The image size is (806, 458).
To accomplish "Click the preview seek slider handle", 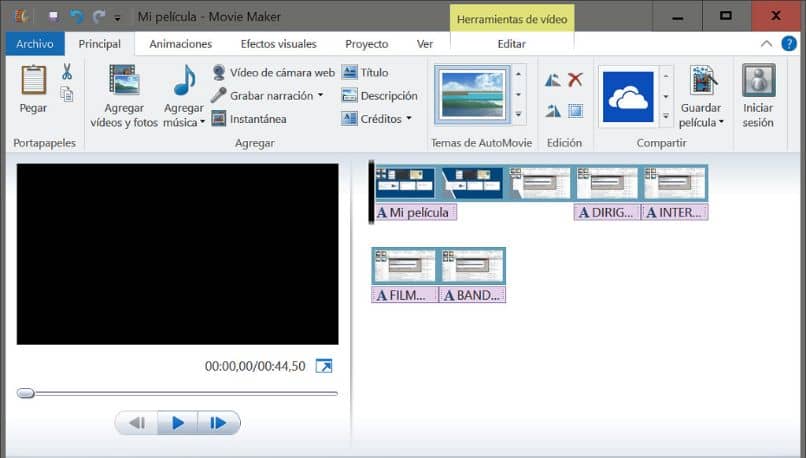I will click(25, 393).
